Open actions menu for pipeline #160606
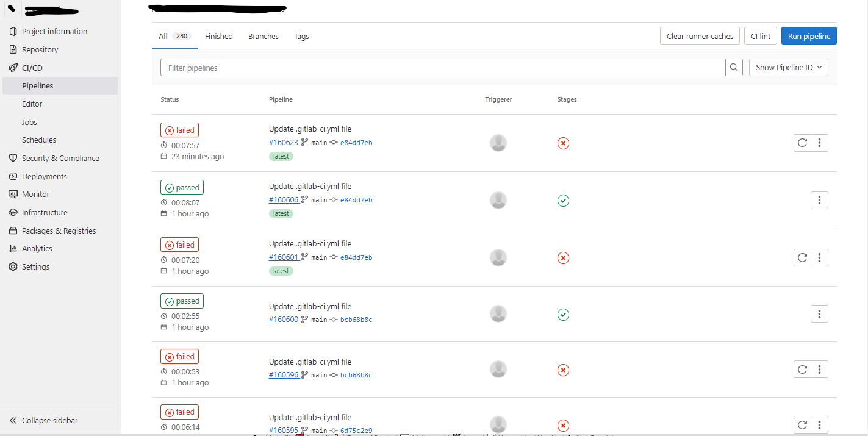This screenshot has width=868, height=436. [x=819, y=200]
